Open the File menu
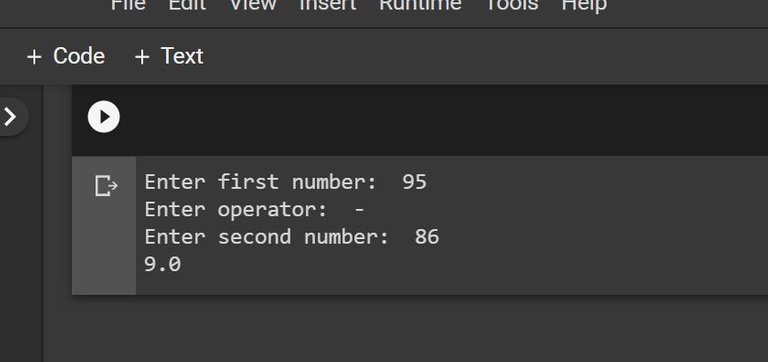Image resolution: width=768 pixels, height=362 pixels. (128, 5)
